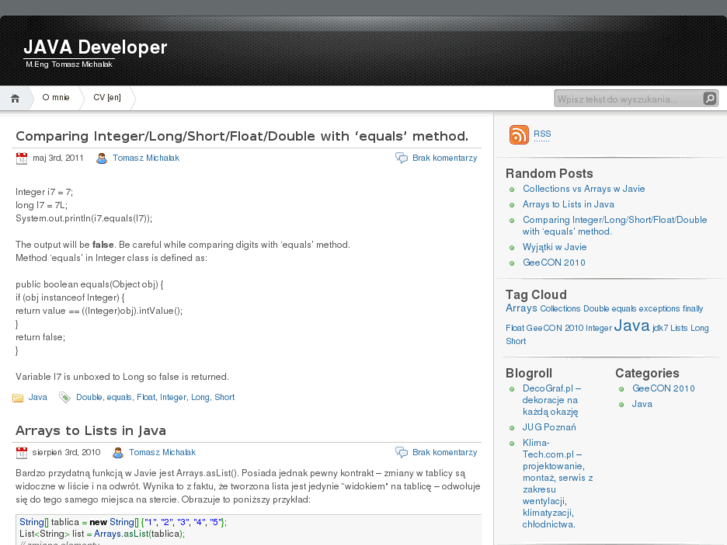Click comment bubble icon on Arrays post
727x545 pixels.
coord(401,452)
